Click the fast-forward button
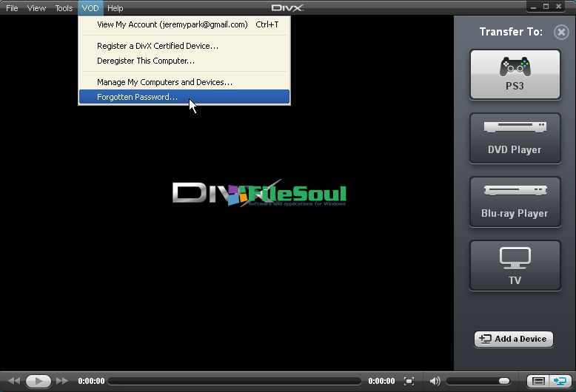Viewport: 576px width, 392px height. click(x=63, y=381)
